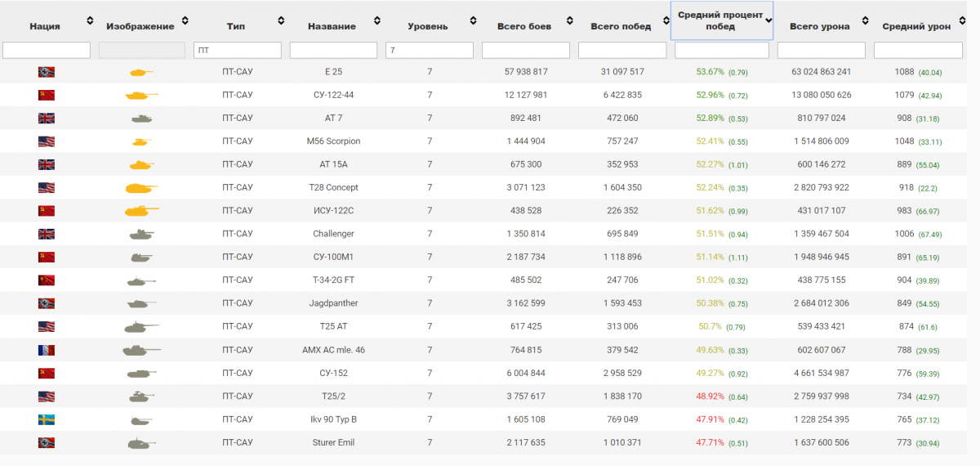Click the Challenger tank name

pyautogui.click(x=332, y=234)
